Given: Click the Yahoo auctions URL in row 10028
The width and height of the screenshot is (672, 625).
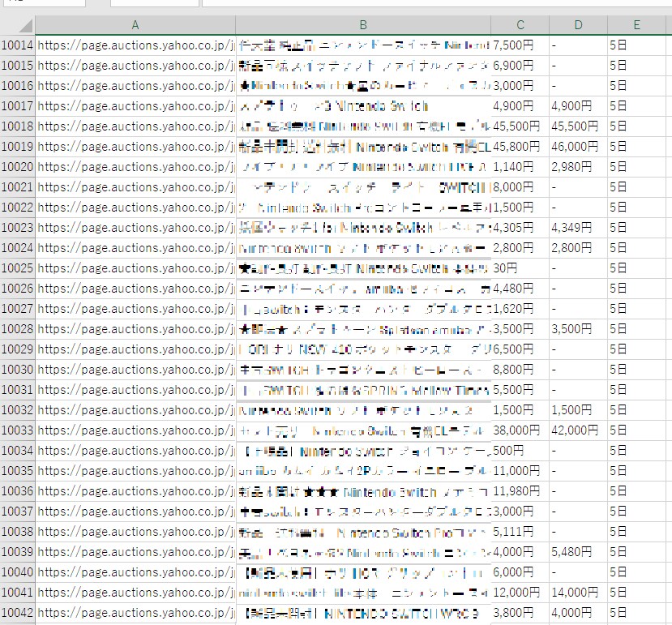Looking at the screenshot, I should coord(135,329).
